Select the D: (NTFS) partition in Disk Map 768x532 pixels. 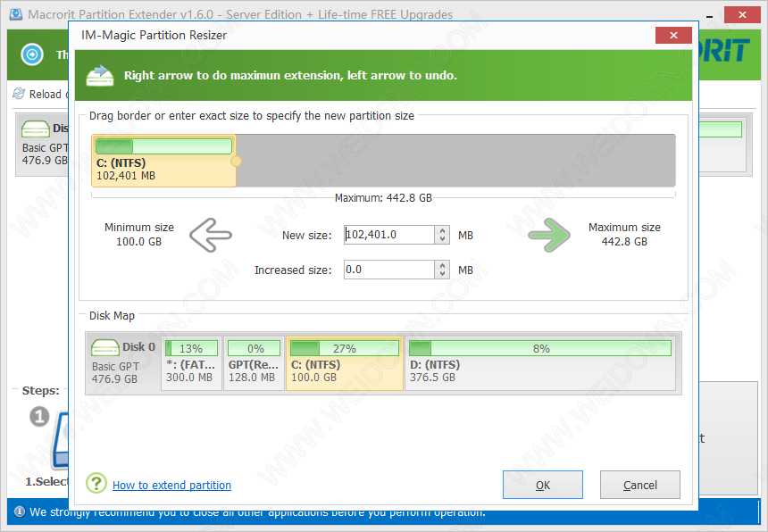point(541,362)
